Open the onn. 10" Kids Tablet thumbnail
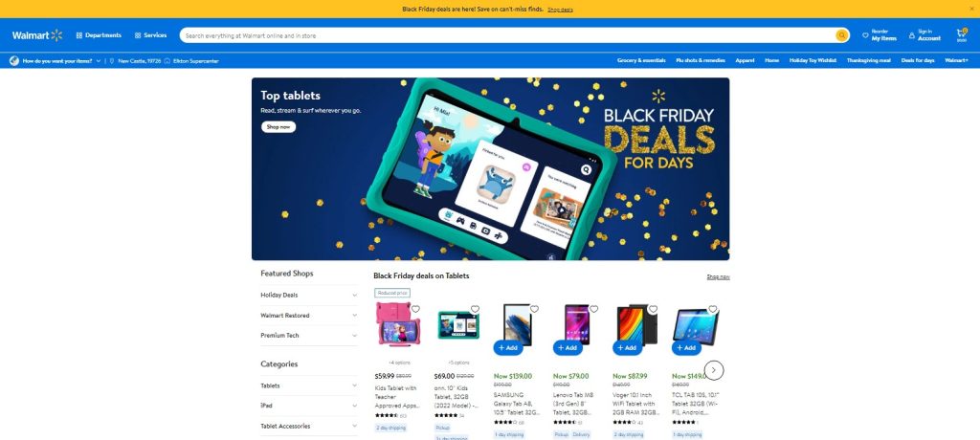 [x=458, y=325]
